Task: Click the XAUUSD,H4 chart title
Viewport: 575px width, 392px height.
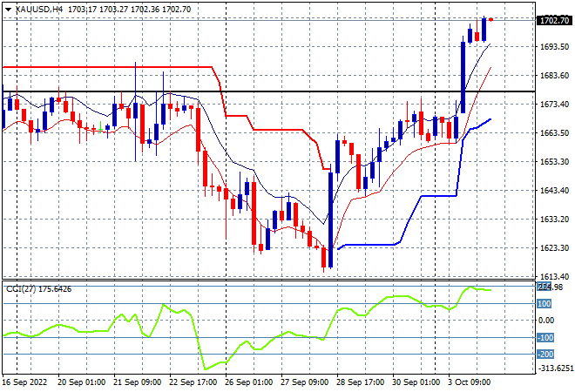Action: tap(39, 10)
